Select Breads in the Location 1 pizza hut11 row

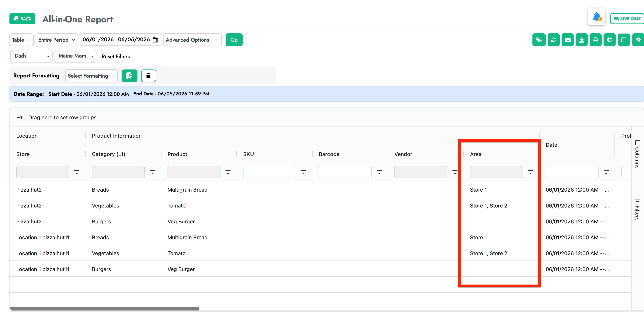click(x=100, y=237)
